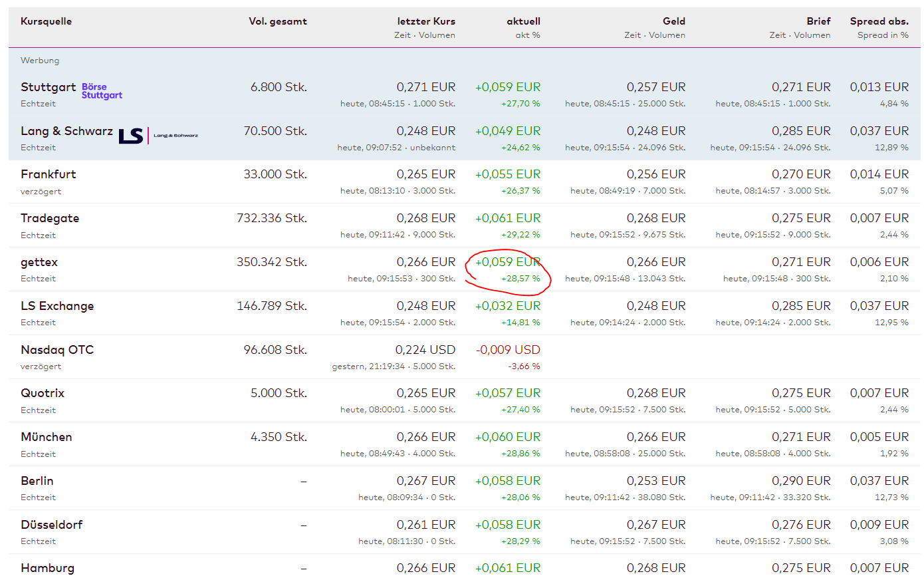Choose the Frankfurt exchange name
Viewport: 924px width, 576px height.
pos(49,174)
